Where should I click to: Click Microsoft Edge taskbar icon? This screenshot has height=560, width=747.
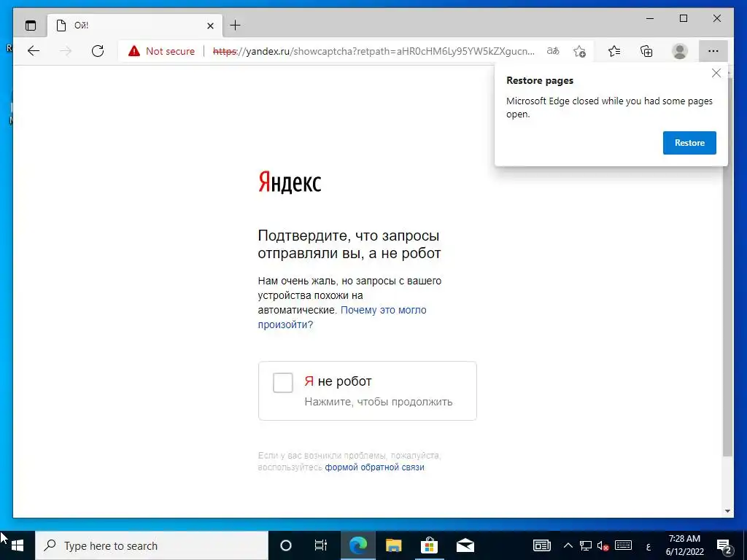pyautogui.click(x=357, y=545)
